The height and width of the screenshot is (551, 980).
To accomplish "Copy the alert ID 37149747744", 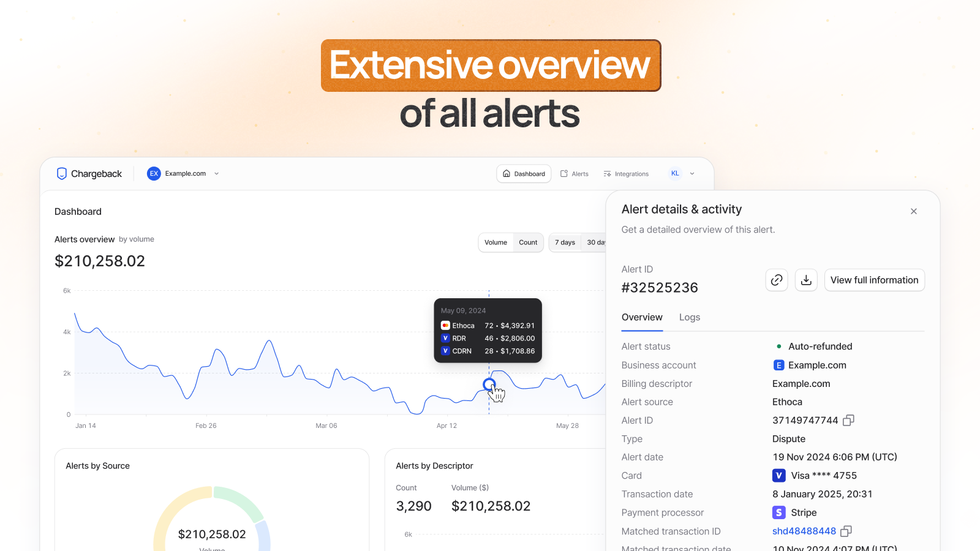I will coord(848,420).
